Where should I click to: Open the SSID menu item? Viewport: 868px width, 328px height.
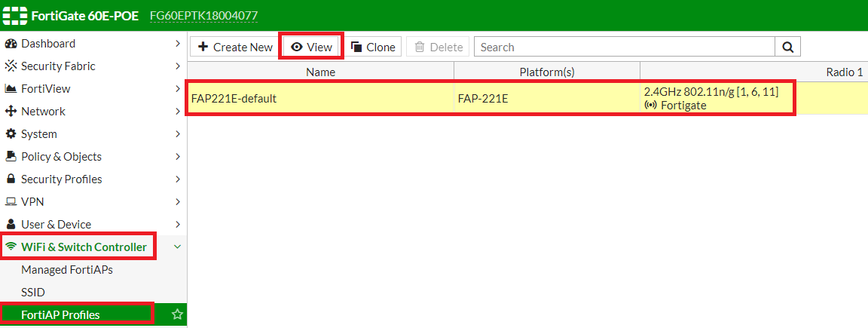click(34, 293)
